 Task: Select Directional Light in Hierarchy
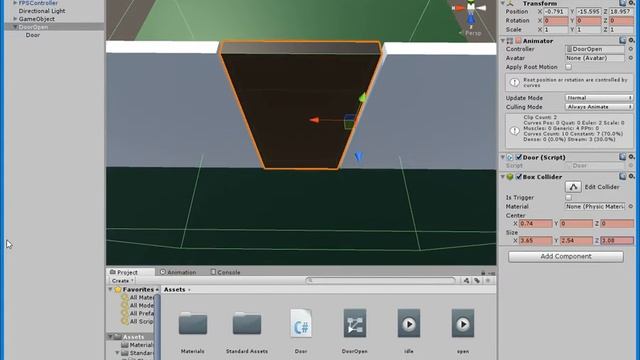[42, 11]
